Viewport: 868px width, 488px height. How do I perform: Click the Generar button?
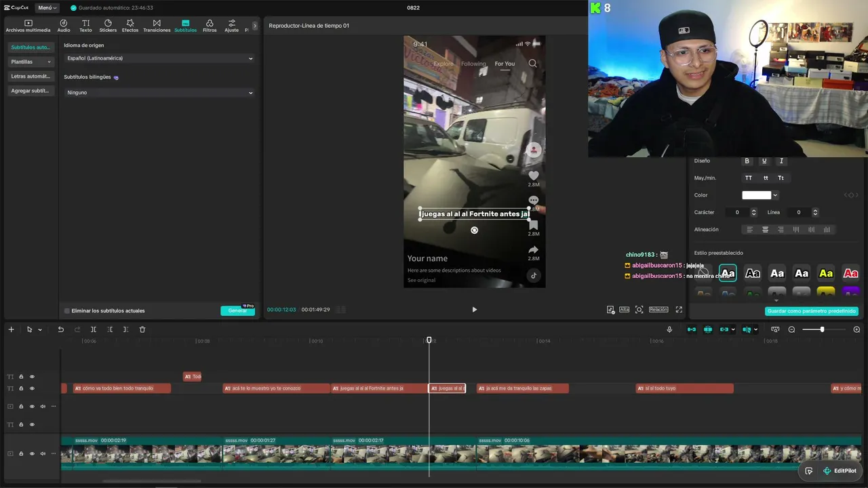tap(237, 310)
